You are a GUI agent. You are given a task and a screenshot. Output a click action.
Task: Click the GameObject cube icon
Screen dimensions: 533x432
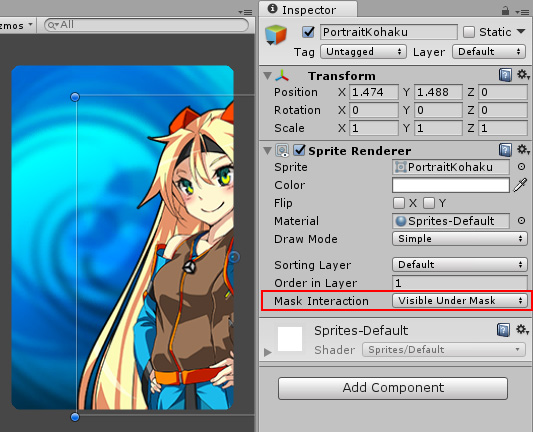tap(276, 35)
